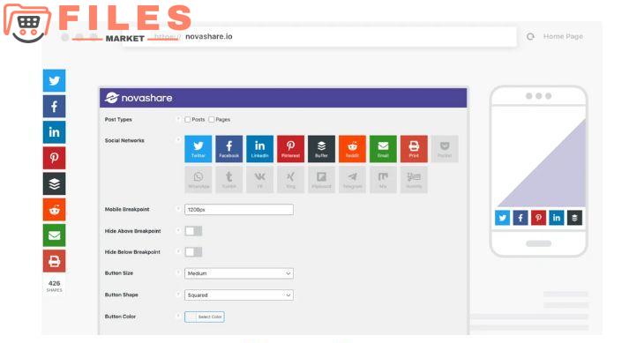Enable the greyed-out Flipboard network tile
This screenshot has height=343, width=644.
click(x=322, y=180)
